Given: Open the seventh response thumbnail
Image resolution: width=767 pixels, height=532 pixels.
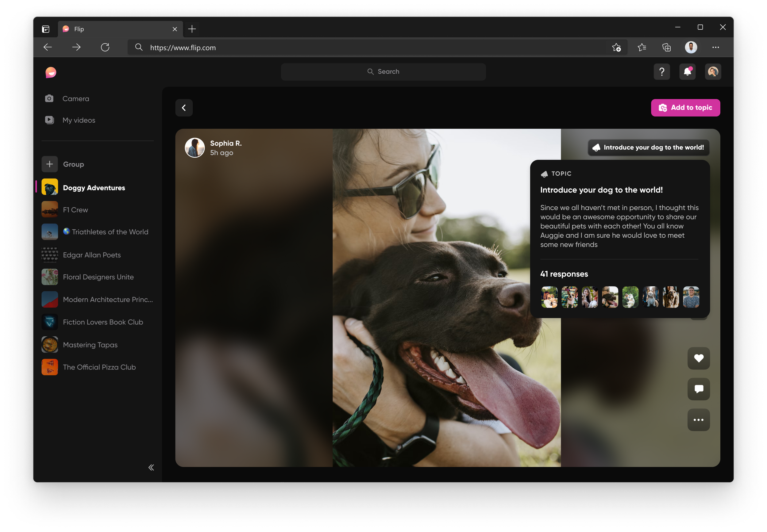Looking at the screenshot, I should pos(671,297).
